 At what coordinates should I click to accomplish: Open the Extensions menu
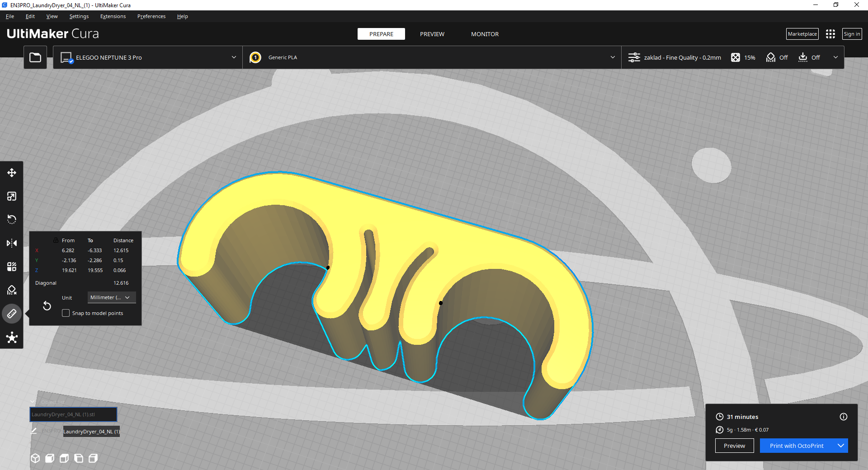(x=113, y=16)
